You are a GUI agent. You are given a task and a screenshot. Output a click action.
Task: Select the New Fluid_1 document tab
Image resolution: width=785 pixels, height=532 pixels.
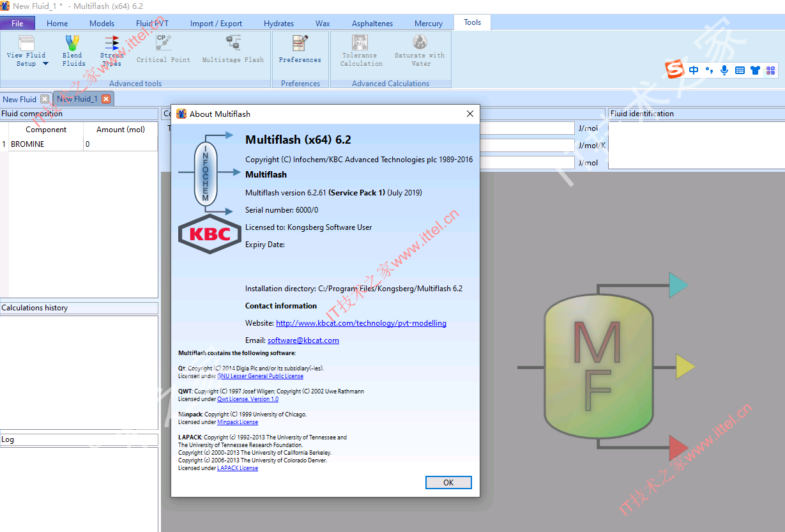click(77, 98)
